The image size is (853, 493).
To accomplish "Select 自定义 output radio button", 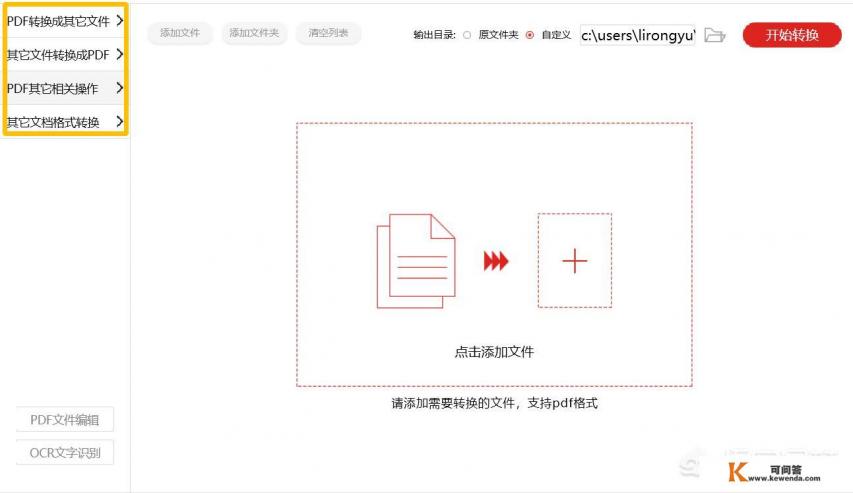I will point(529,35).
